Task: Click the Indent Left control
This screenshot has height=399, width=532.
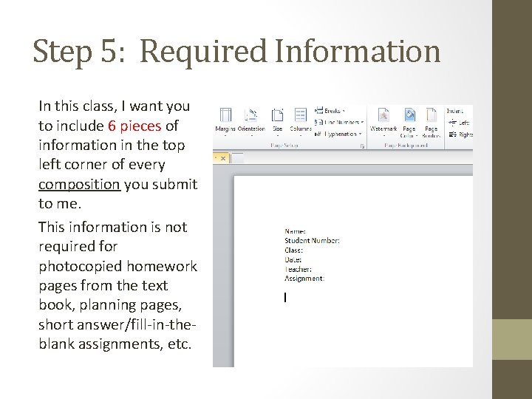Action: (459, 123)
